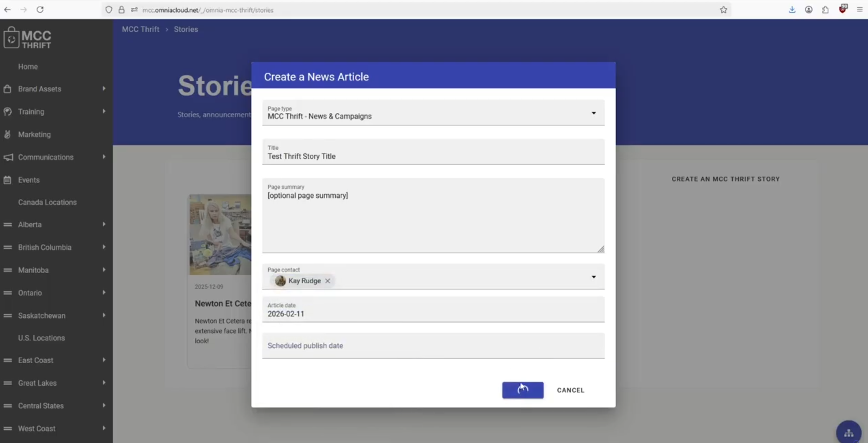Click the floating sitemap button
The width and height of the screenshot is (868, 443).
tap(849, 433)
